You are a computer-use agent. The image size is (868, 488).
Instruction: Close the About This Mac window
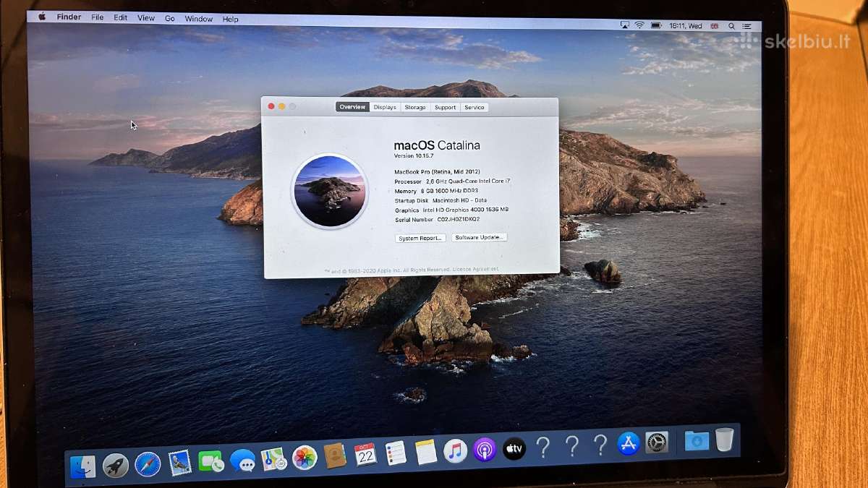tap(271, 106)
